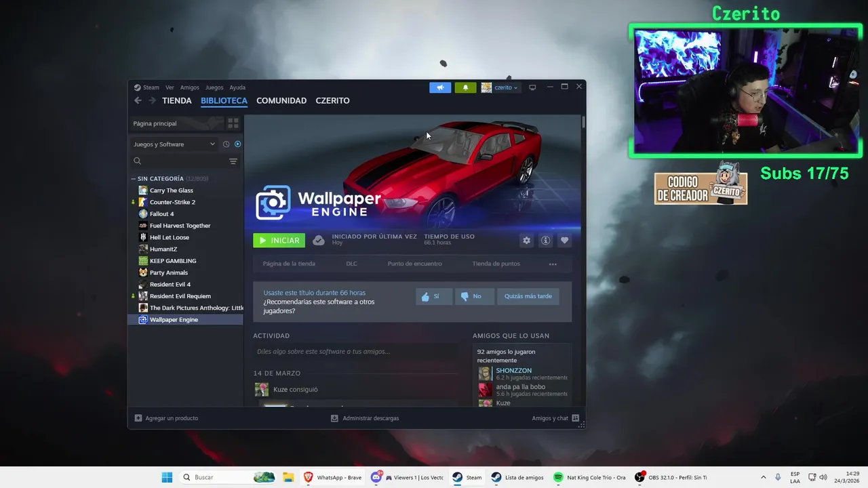Image resolution: width=868 pixels, height=488 pixels.
Task: Open advanced filter options icon beside search
Action: [x=233, y=161]
